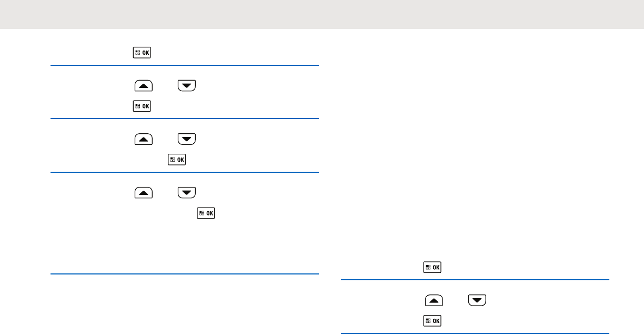Click the upper OK icon in right column
Screen dimensions: 644x334
[432, 267]
